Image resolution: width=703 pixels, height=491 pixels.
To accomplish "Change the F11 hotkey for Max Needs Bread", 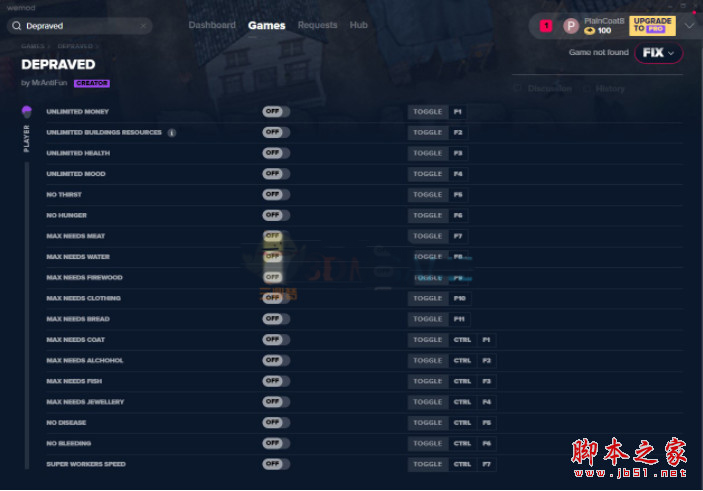I will click(x=459, y=319).
